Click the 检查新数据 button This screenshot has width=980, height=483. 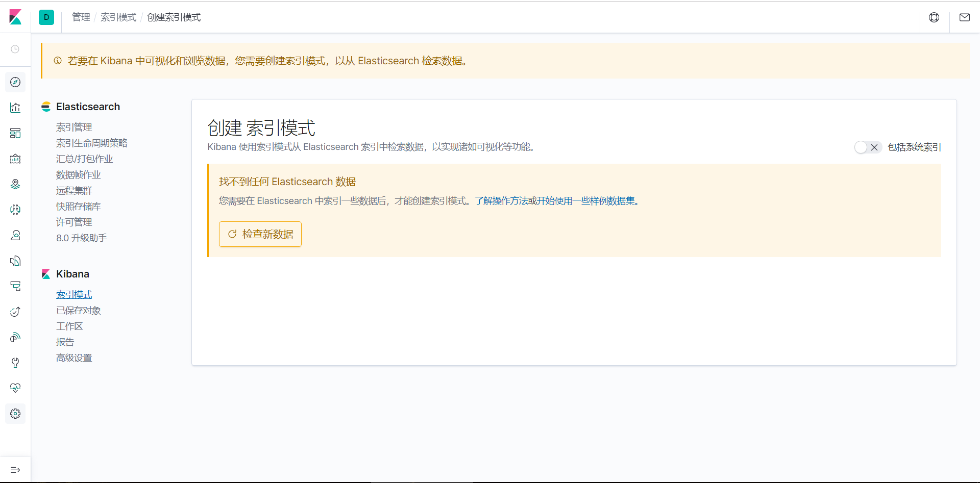coord(260,234)
